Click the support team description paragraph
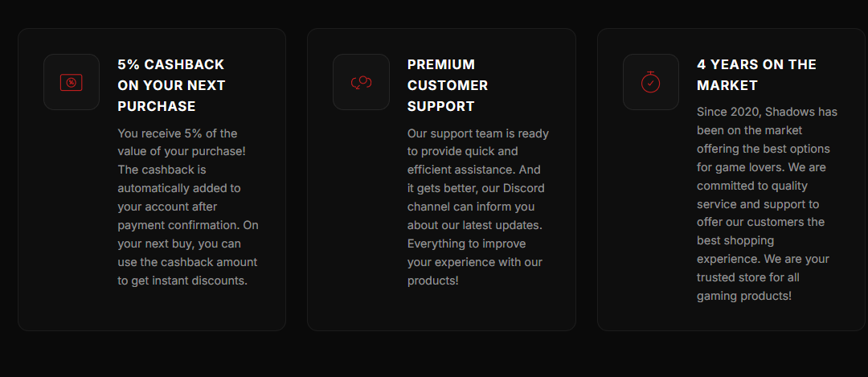The height and width of the screenshot is (377, 868). [478, 207]
